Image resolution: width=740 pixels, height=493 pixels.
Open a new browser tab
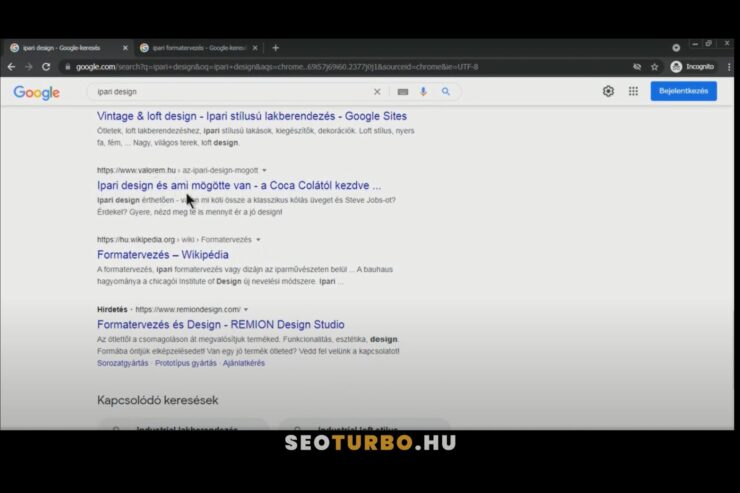[276, 47]
